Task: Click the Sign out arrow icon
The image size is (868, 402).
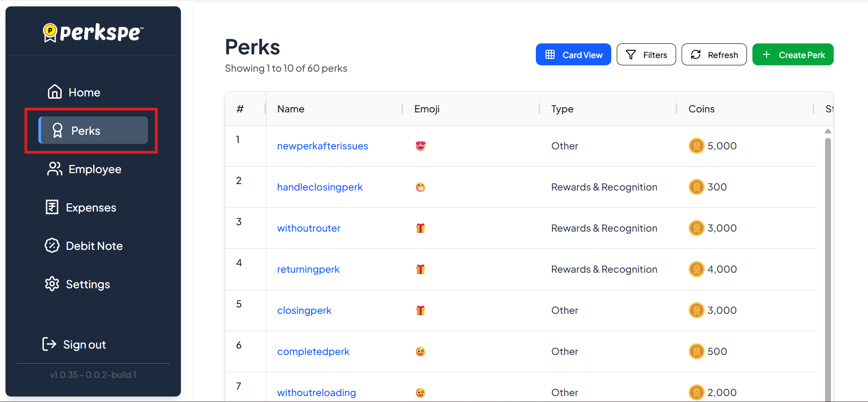Action: point(49,344)
